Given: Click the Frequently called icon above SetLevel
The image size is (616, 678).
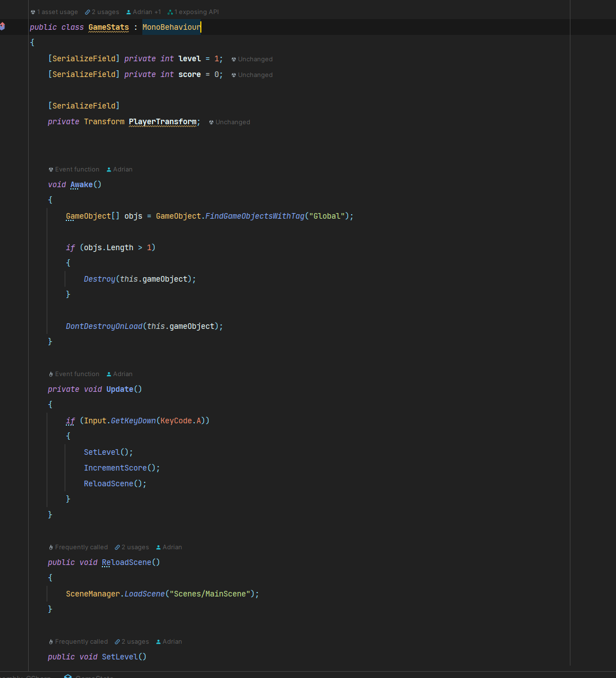Looking at the screenshot, I should [51, 641].
